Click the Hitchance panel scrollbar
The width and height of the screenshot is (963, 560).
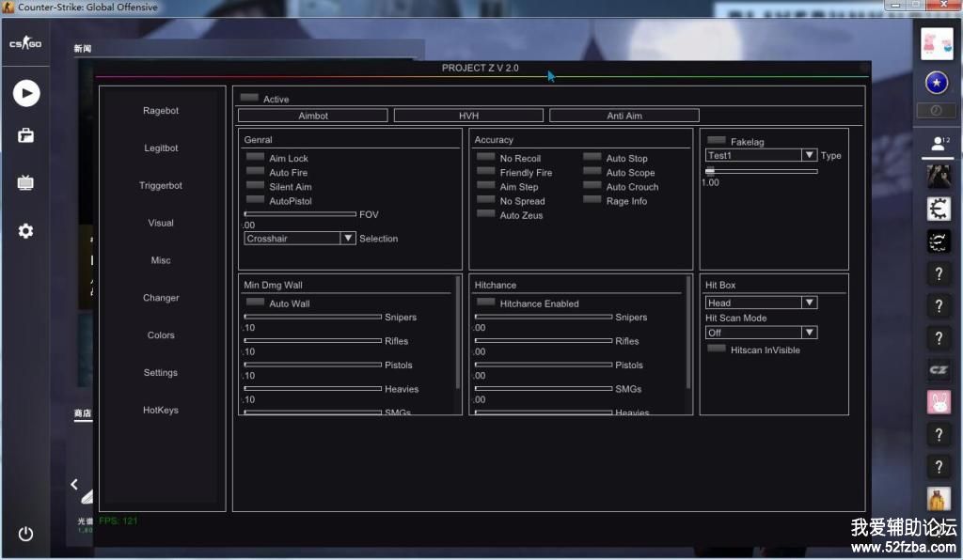[688, 332]
